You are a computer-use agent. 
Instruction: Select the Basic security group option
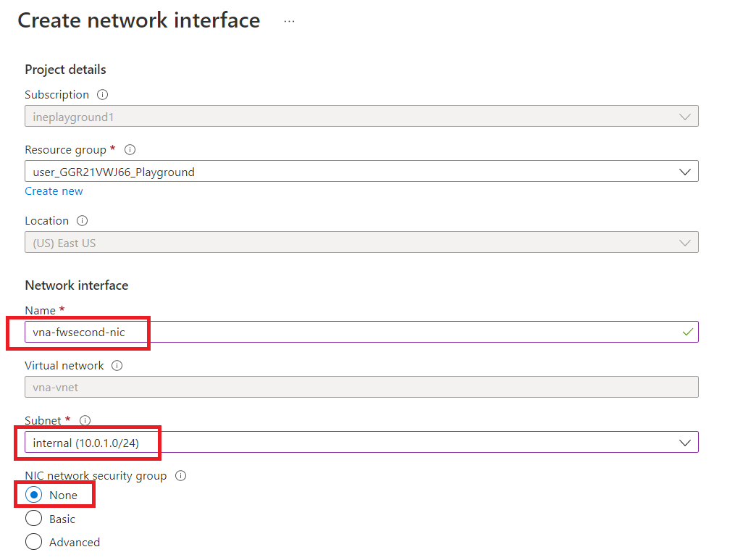[34, 519]
